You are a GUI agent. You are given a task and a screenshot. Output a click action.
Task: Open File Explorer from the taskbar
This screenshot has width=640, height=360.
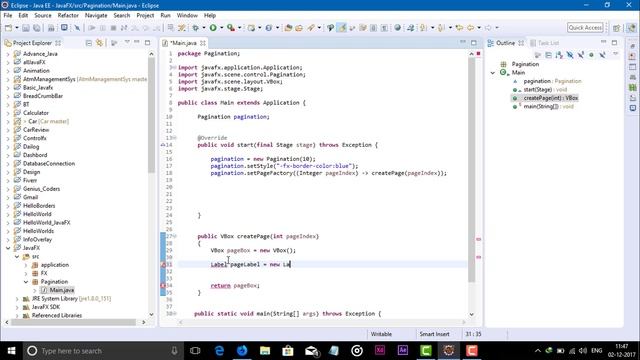(x=265, y=351)
